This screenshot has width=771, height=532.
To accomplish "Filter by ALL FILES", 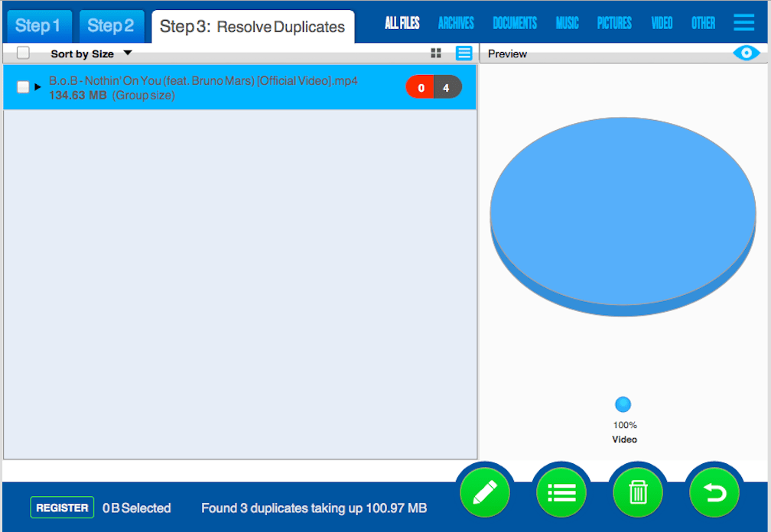I will (402, 23).
